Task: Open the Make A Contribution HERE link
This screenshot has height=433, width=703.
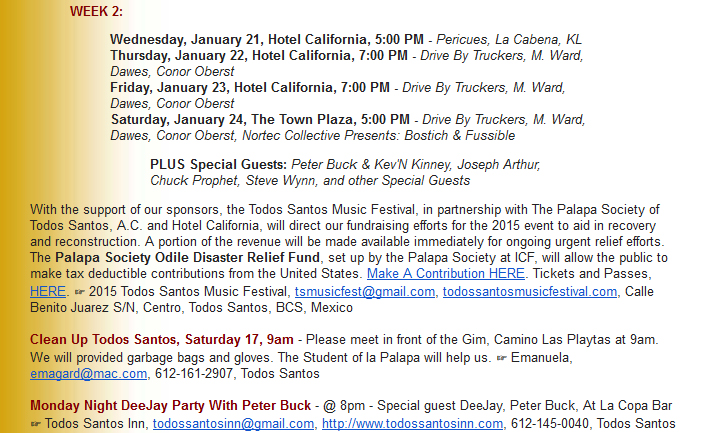Action: click(445, 273)
